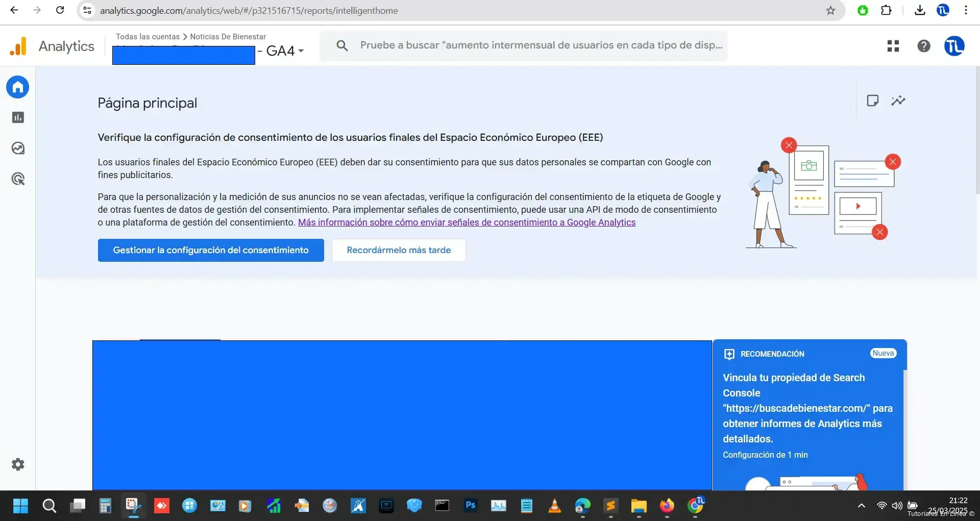Open the battery status tray icon
980x521 pixels.
[913, 506]
